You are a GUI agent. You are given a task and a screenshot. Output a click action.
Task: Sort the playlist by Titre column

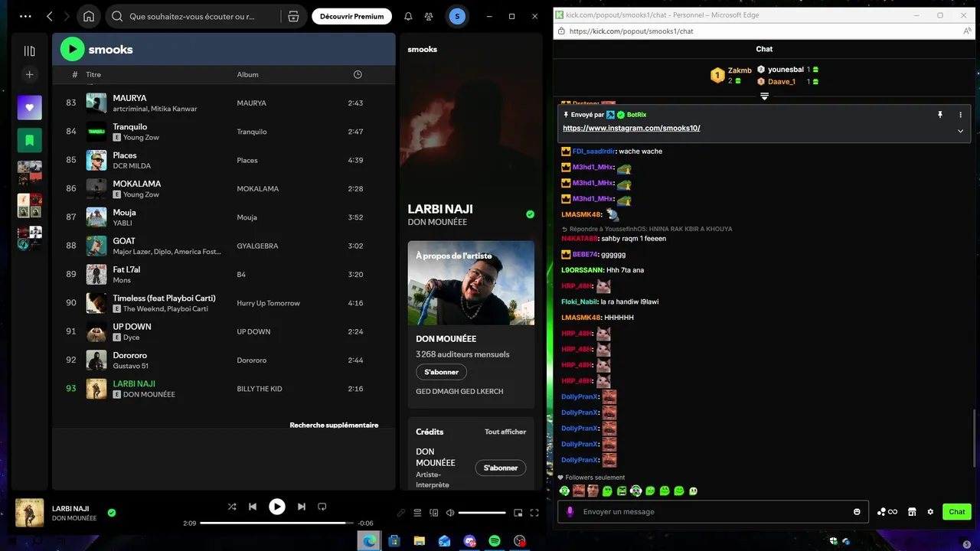click(93, 74)
